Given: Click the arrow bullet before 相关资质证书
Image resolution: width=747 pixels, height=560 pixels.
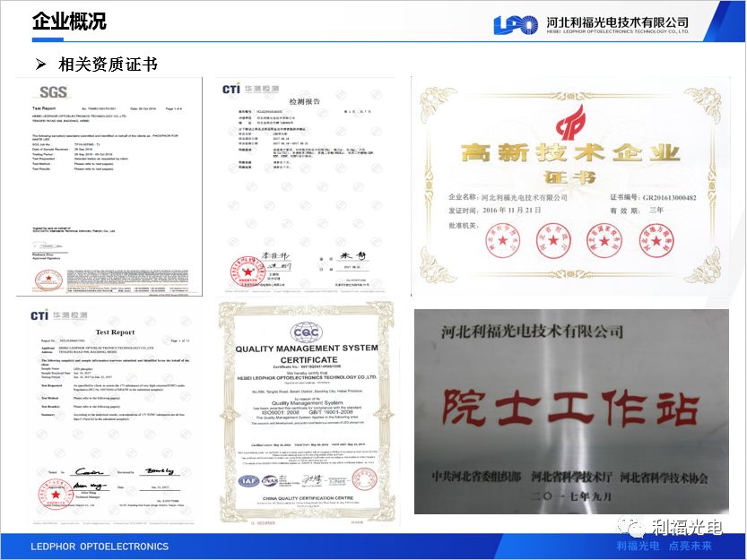Looking at the screenshot, I should click(x=40, y=64).
